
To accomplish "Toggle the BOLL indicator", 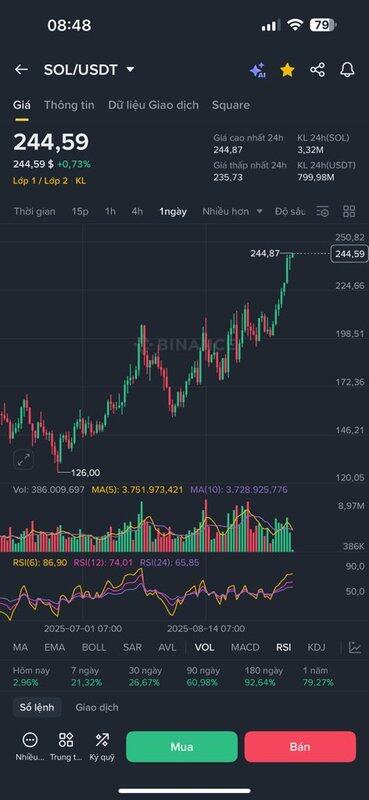I will (94, 647).
